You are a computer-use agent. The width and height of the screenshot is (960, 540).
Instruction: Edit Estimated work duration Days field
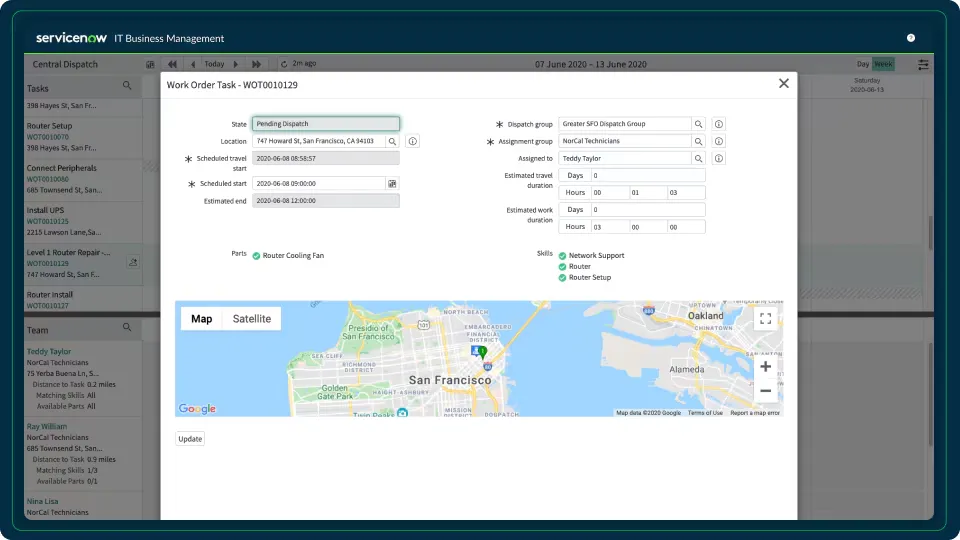click(648, 209)
